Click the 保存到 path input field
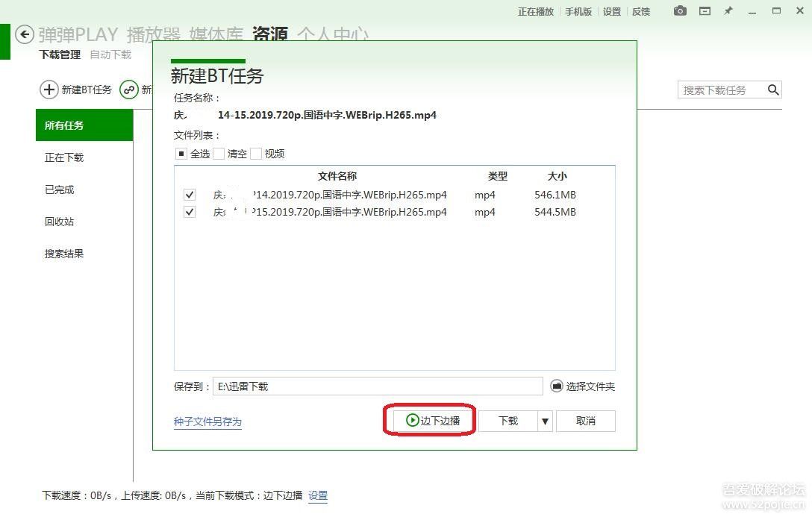This screenshot has height=517, width=812. [378, 386]
